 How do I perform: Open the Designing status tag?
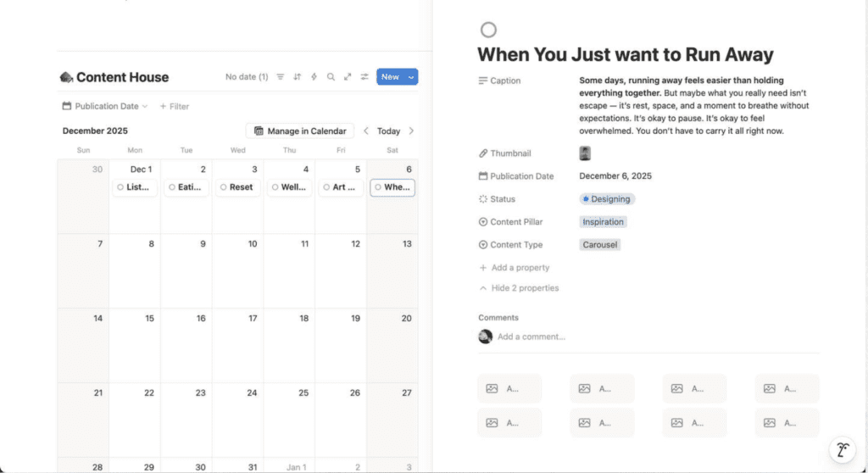pos(607,199)
